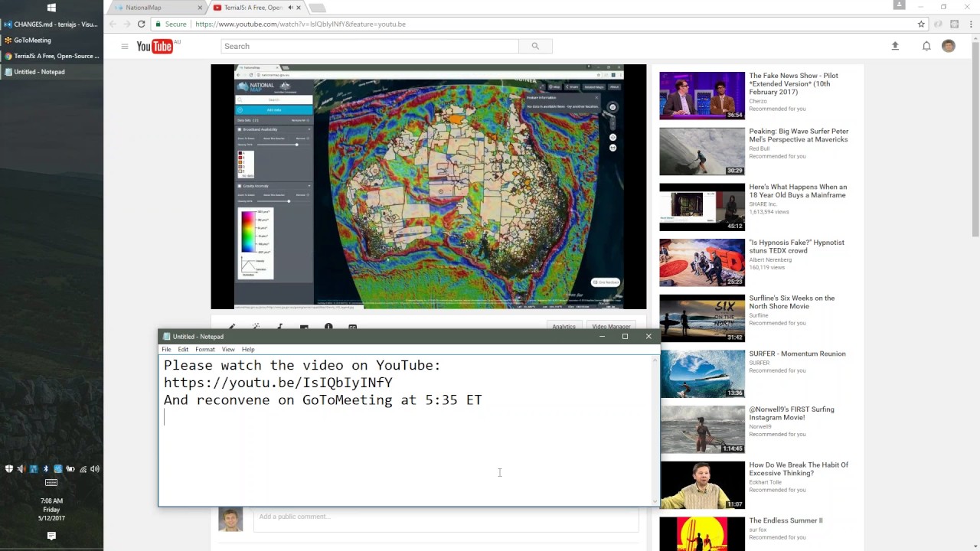
Task: Reload the page with Chrome's refresh button
Action: point(141,24)
